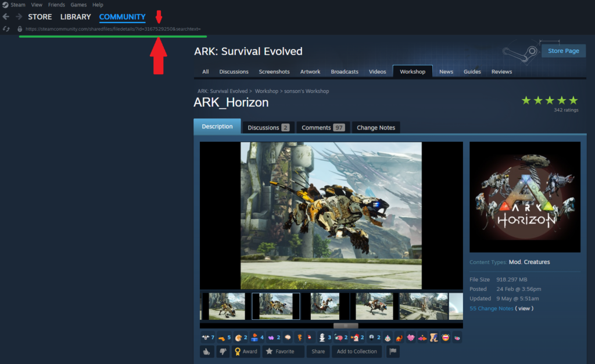Click the browser back arrow
Viewport: 595px width, 364px height.
[6, 17]
